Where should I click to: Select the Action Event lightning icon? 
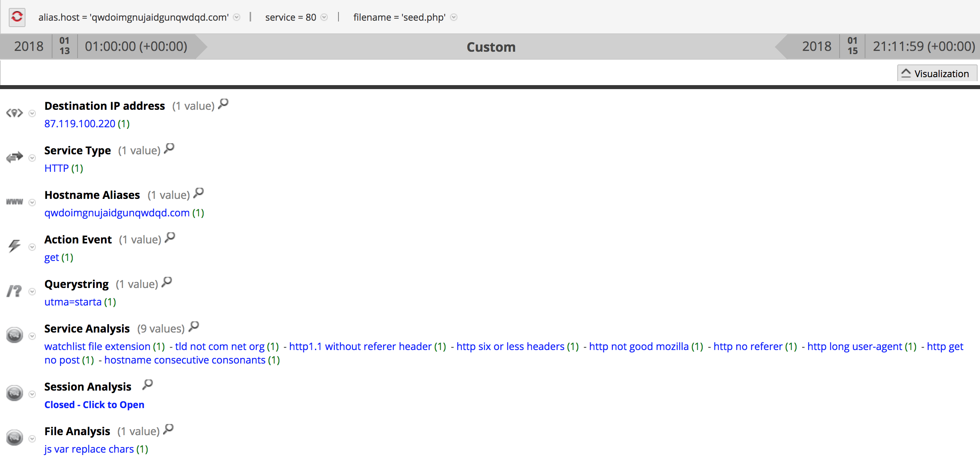point(14,246)
